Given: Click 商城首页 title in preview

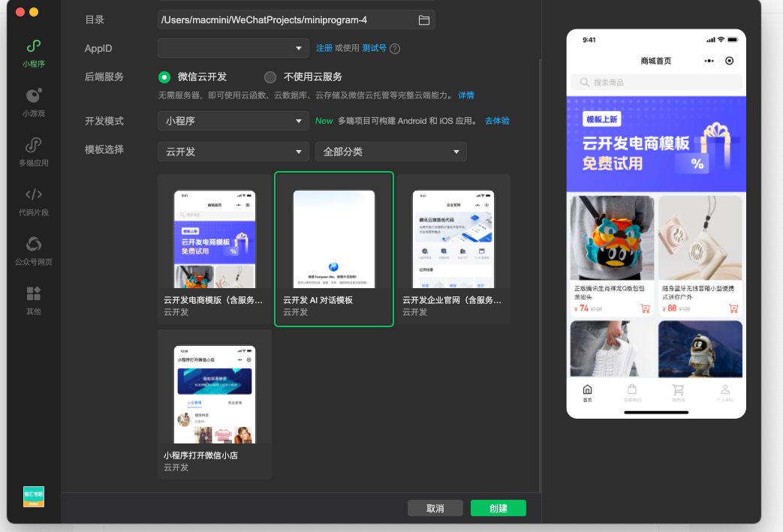Looking at the screenshot, I should pos(656,61).
